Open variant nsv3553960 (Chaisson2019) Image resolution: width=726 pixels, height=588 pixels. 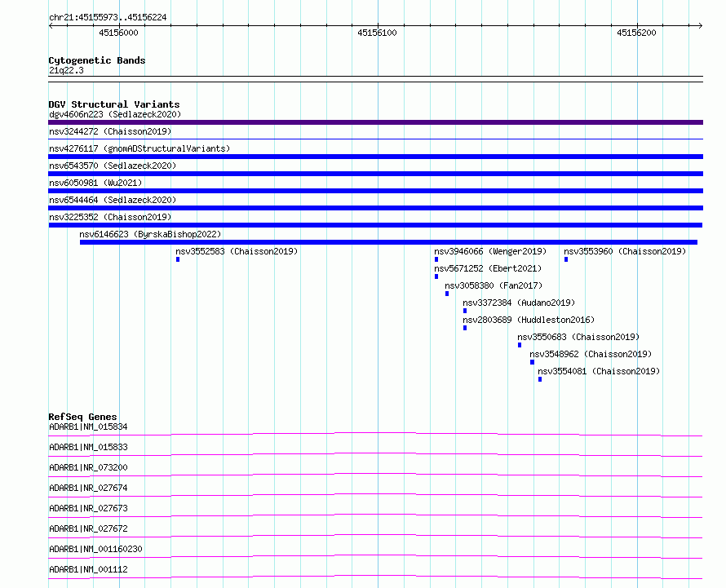625,251
